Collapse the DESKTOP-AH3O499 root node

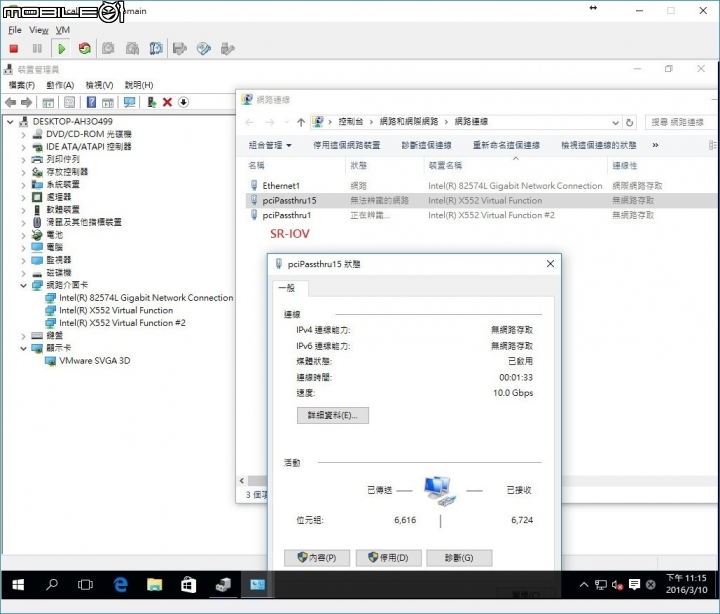tap(10, 122)
